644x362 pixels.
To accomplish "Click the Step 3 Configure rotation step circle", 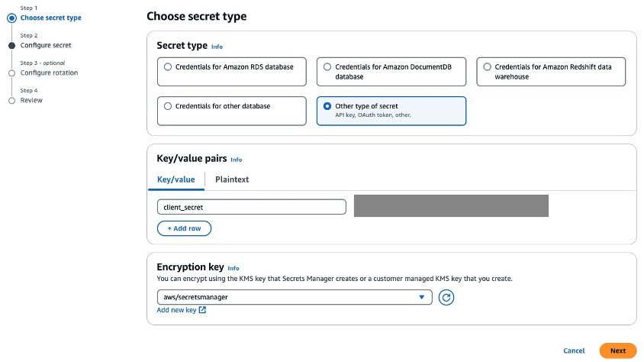I will coord(12,73).
